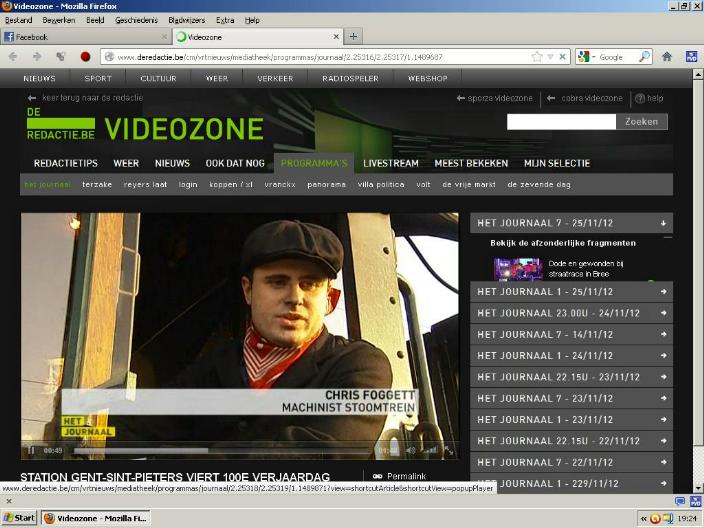This screenshot has height=528, width=704.
Task: Open the Bestand menu
Action: tap(18, 20)
